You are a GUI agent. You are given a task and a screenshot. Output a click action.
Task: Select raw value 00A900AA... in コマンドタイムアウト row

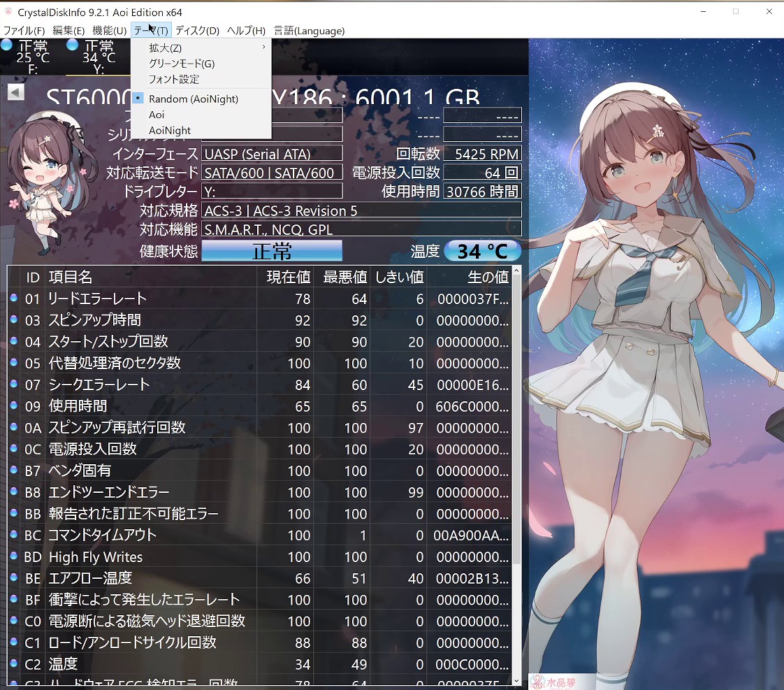[x=471, y=536]
